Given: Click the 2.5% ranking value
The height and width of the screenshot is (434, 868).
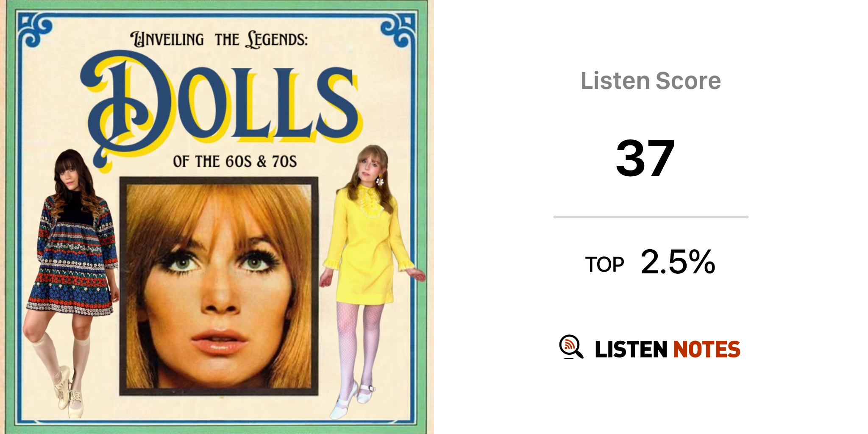Looking at the screenshot, I should [x=678, y=262].
